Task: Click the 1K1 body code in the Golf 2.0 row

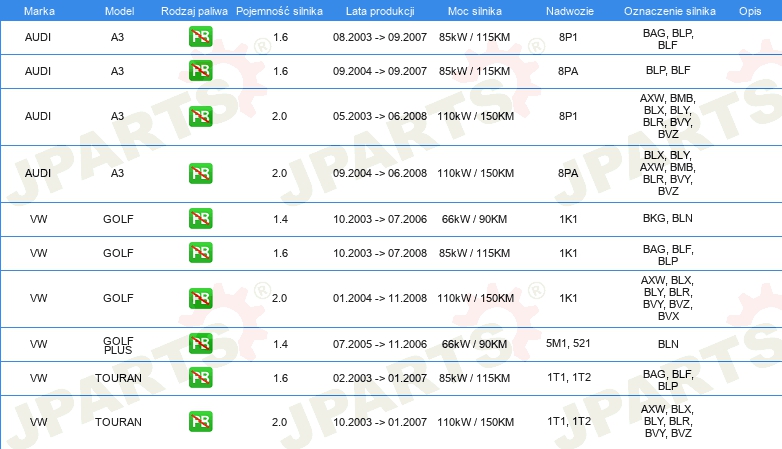Action: click(568, 298)
